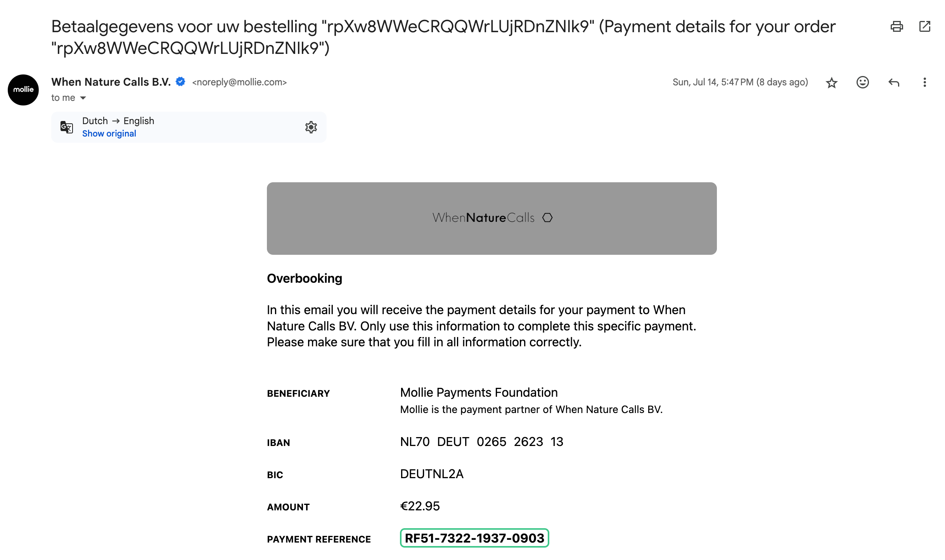
Task: Click the BIC code DEUTNL2A
Action: point(432,474)
